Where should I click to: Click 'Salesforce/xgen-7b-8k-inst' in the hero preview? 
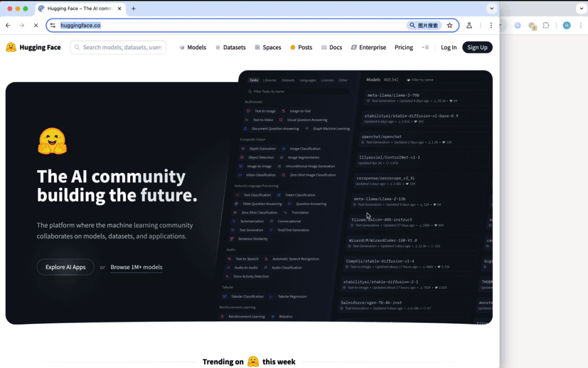(x=371, y=303)
